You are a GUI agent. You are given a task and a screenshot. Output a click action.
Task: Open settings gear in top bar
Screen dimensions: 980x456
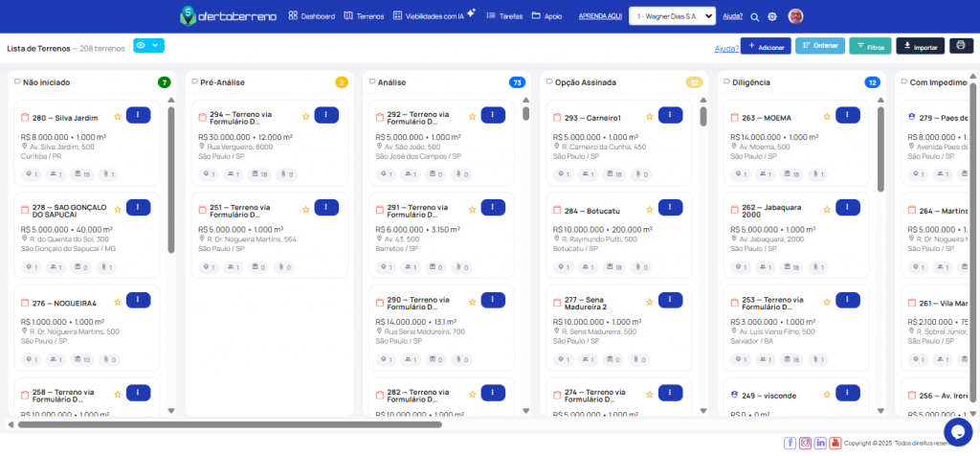coord(772,17)
